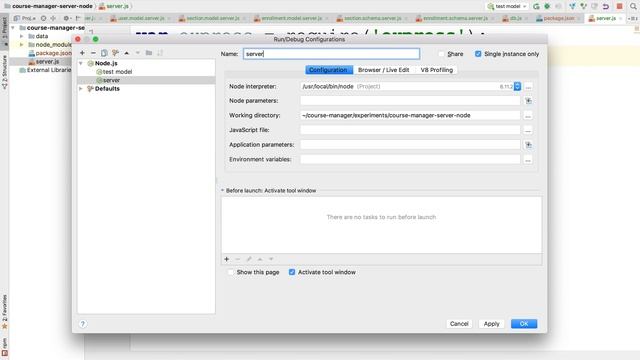Image resolution: width=640 pixels, height=360 pixels.
Task: Open section.model.server.js editor tab
Action: click(212, 18)
